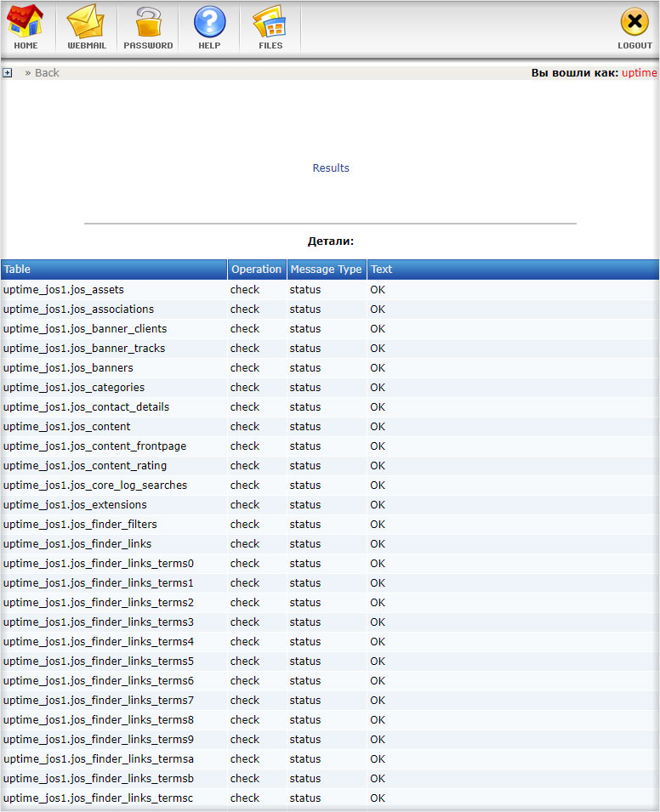This screenshot has height=812, width=660.
Task: Select uptime_jos1.jos_banners table name
Action: click(68, 367)
